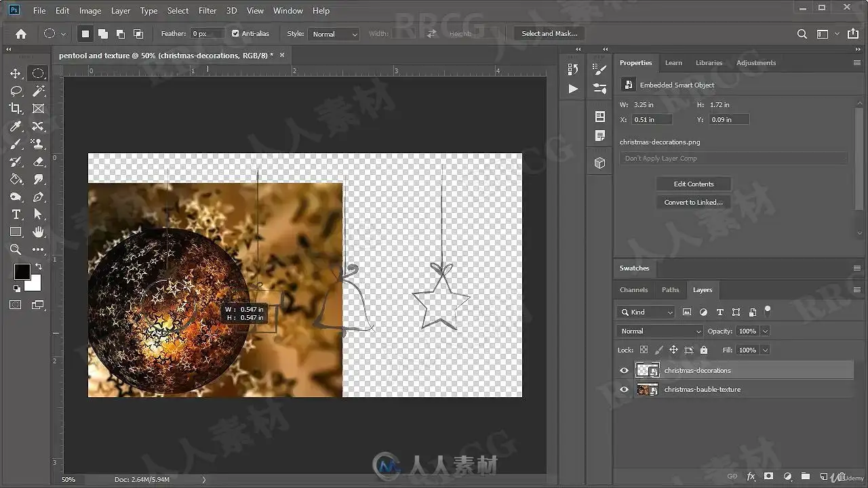Expand the layer Opacity dropdown arrow

(765, 331)
